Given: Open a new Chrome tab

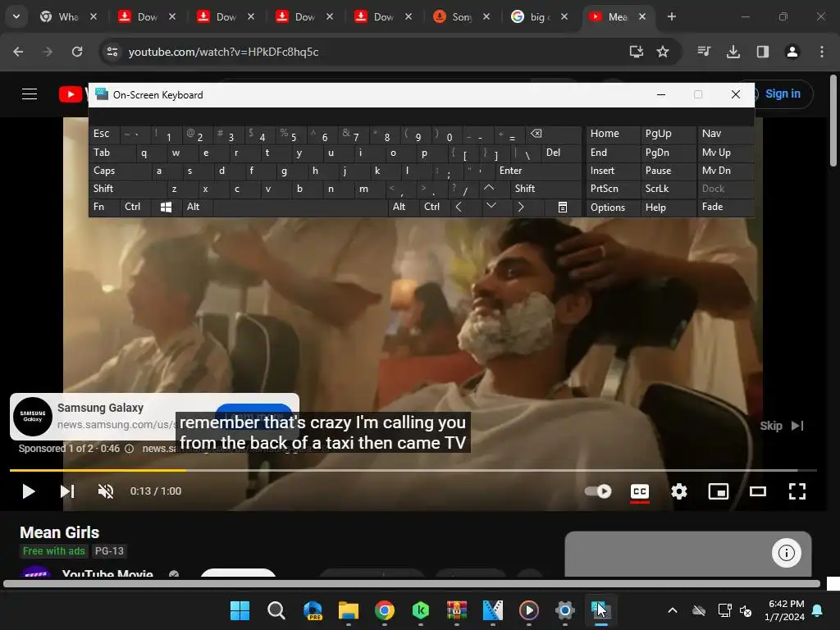Looking at the screenshot, I should click(x=671, y=17).
